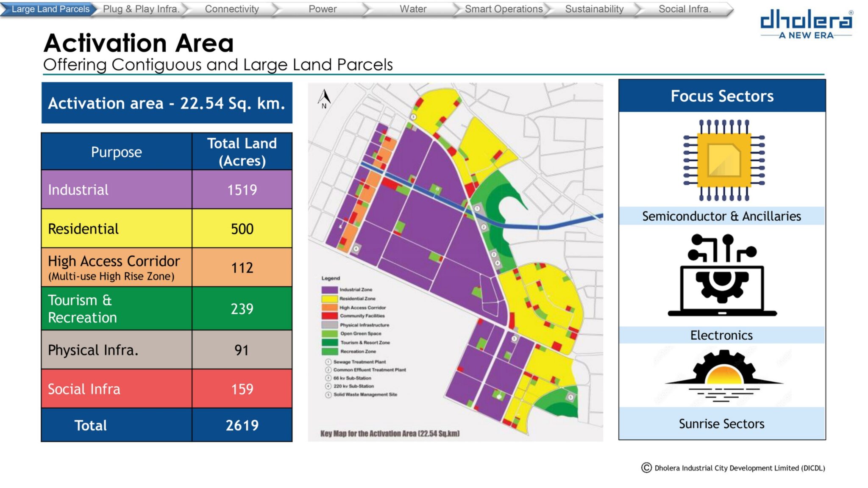Select Open Green Space legend swatch
Viewport: 868px width, 488px height.
329,333
